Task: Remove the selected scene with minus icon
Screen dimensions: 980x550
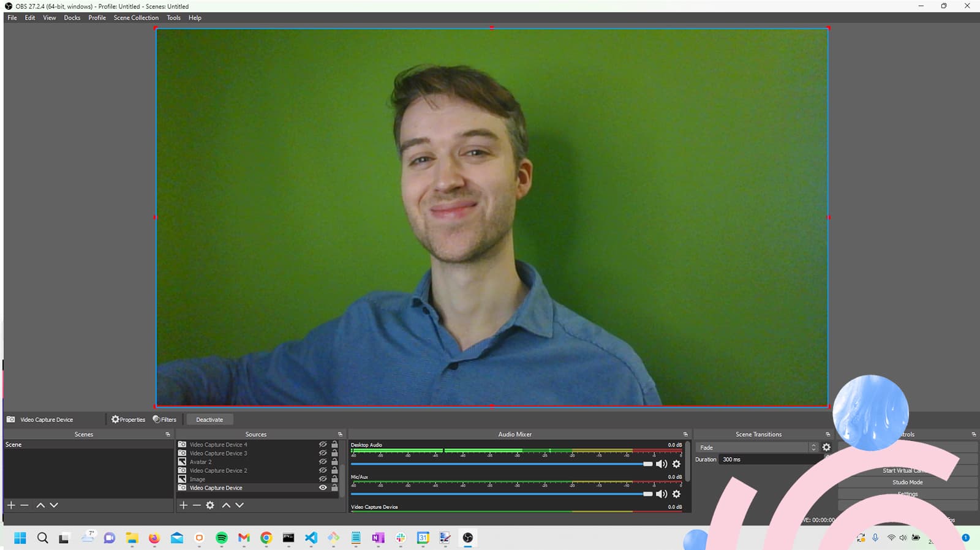Action: 24,505
